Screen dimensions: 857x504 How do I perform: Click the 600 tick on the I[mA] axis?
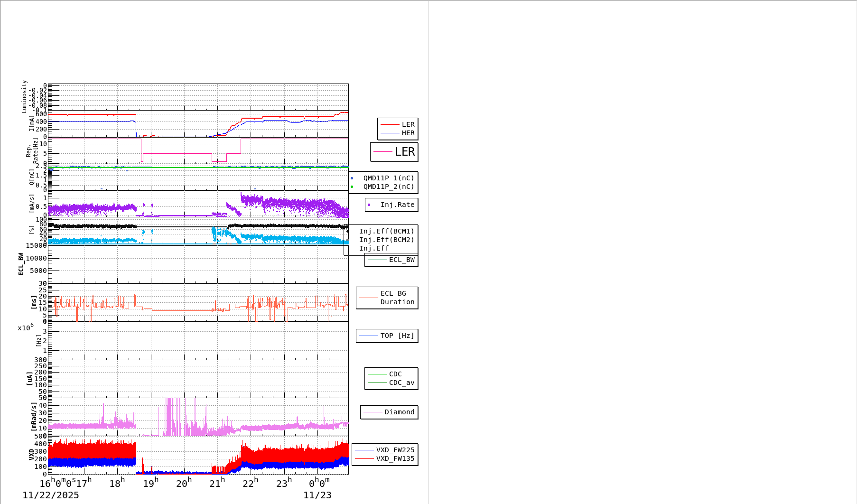click(x=41, y=114)
